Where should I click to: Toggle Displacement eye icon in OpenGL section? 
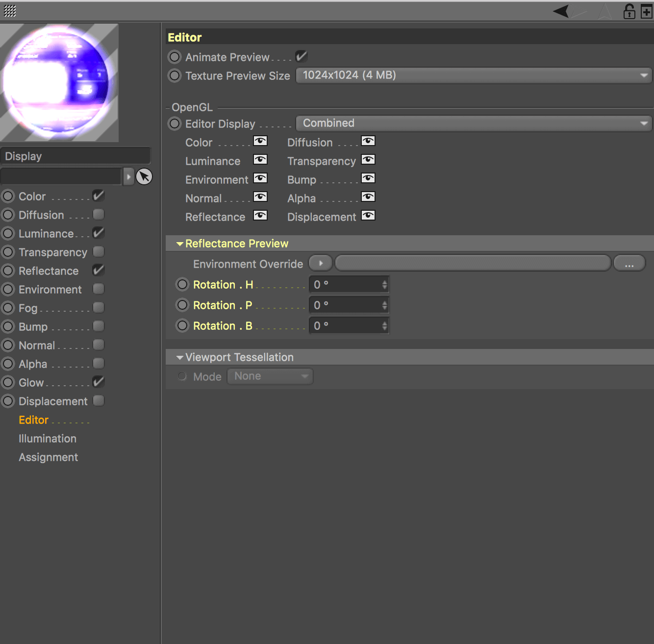pyautogui.click(x=368, y=216)
